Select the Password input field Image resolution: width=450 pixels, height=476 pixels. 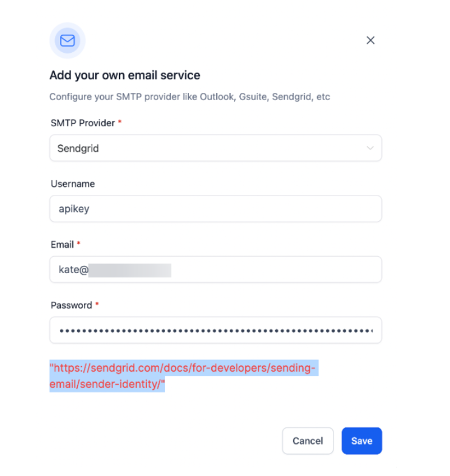click(x=215, y=330)
